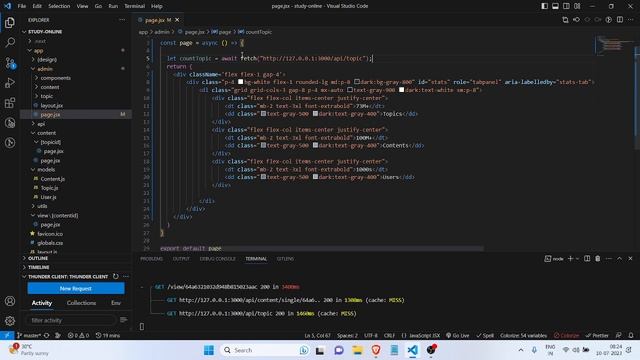Expand the OUTLINE section
The height and width of the screenshot is (360, 640).
[x=38, y=258]
